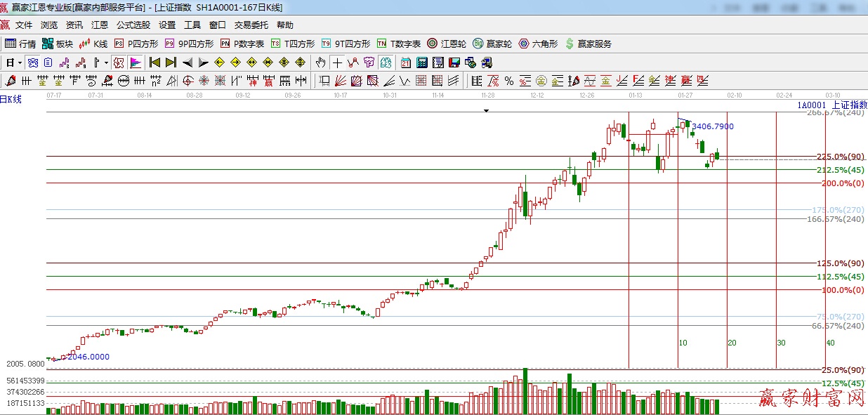Open the 交易委托 menu
868x415 pixels.
(x=251, y=25)
